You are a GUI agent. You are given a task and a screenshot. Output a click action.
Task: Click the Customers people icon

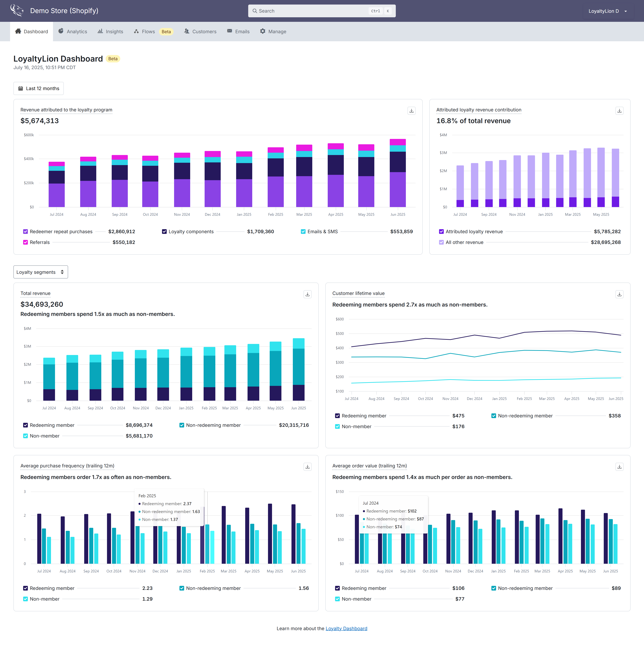point(187,31)
